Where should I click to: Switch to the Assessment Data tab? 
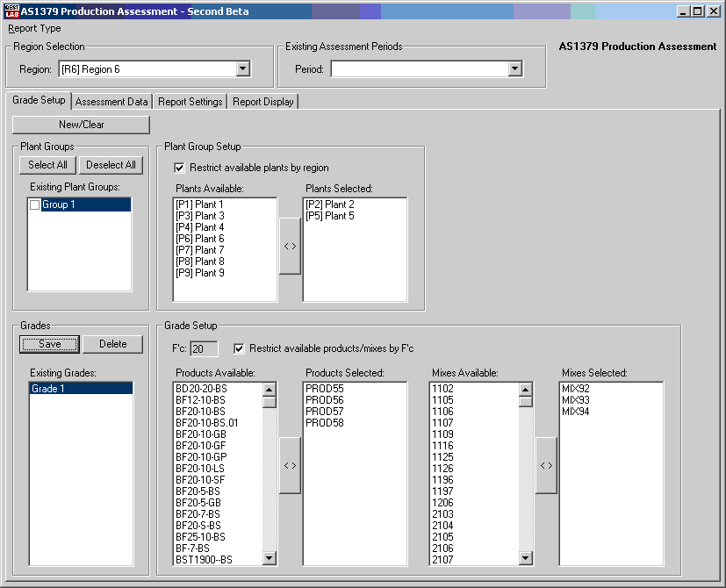click(111, 102)
